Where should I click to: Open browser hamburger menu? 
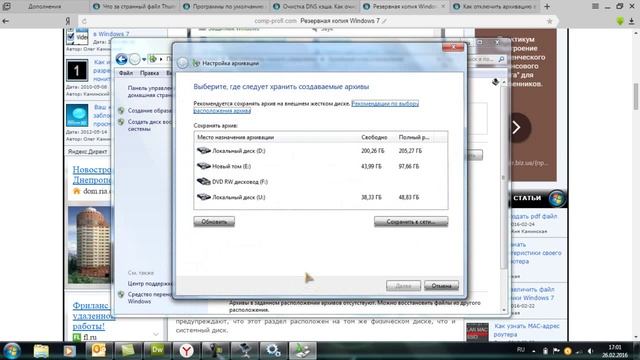(596, 6)
